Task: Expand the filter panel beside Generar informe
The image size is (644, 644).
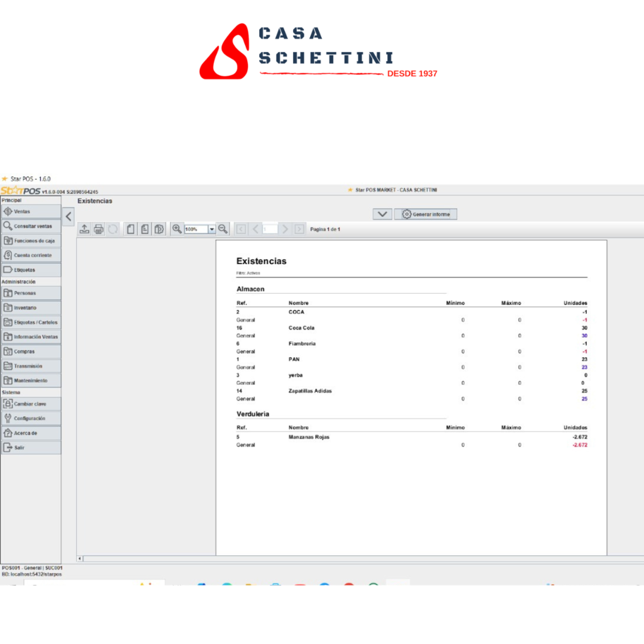Action: (x=382, y=214)
